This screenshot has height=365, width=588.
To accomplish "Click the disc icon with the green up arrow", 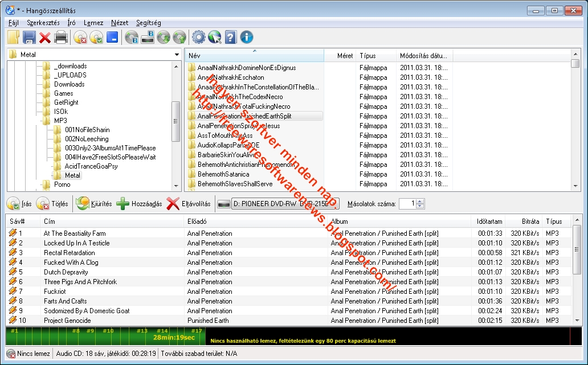I will coord(179,38).
